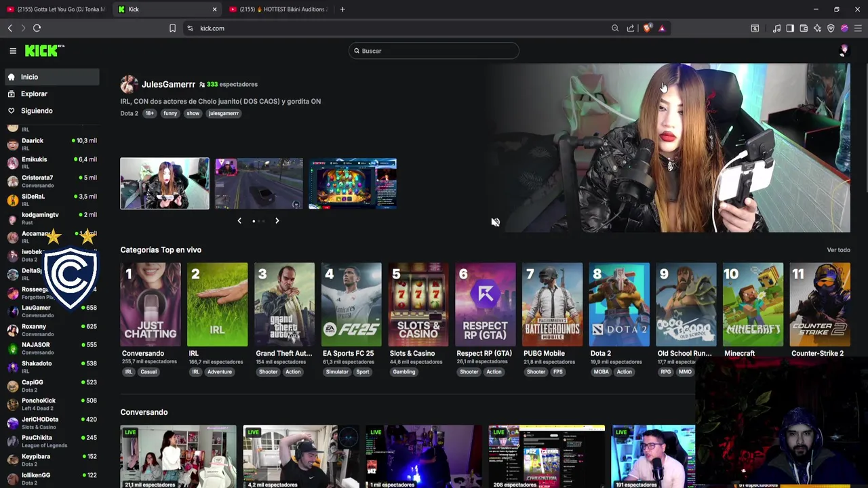Show previous featured stream carousel arrow
The width and height of the screenshot is (868, 488).
[x=239, y=220]
